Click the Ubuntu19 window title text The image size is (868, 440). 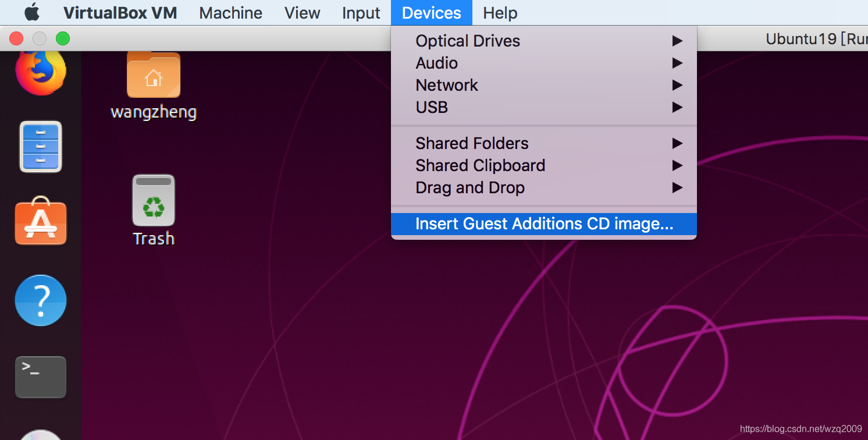tap(816, 39)
